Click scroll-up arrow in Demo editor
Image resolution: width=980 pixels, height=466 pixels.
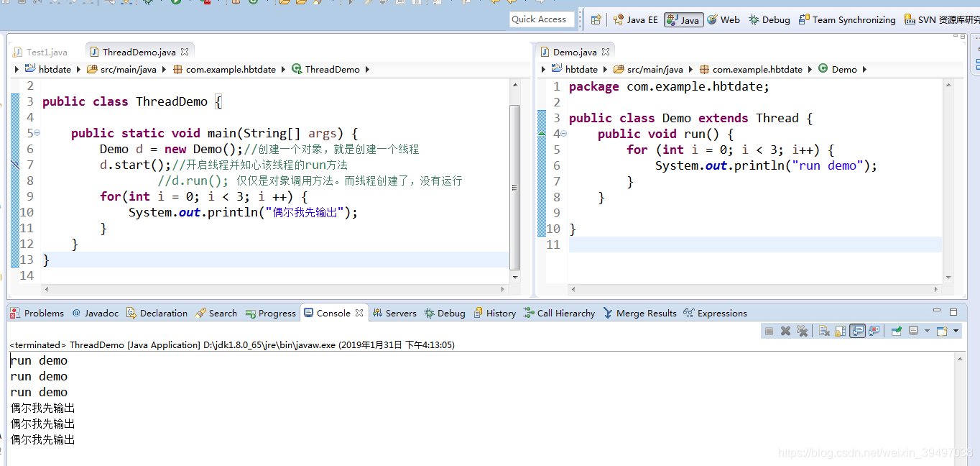pos(948,86)
